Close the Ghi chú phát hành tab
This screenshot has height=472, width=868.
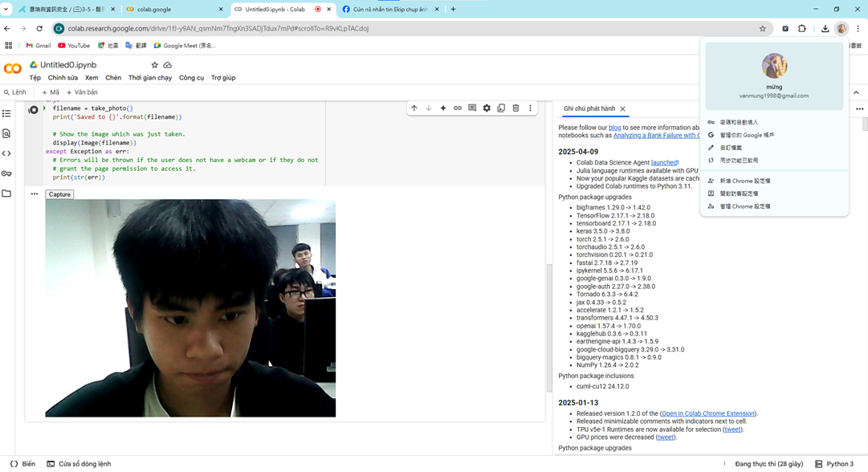[622, 109]
